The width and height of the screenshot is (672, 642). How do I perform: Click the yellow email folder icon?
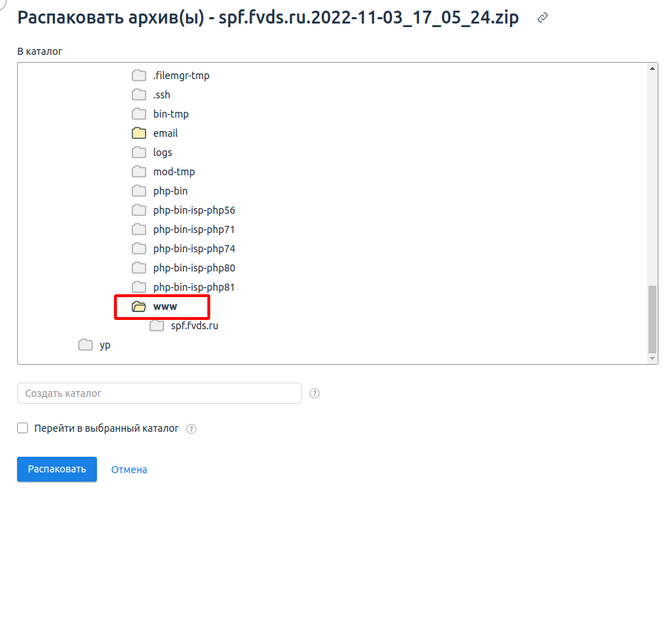click(x=139, y=133)
